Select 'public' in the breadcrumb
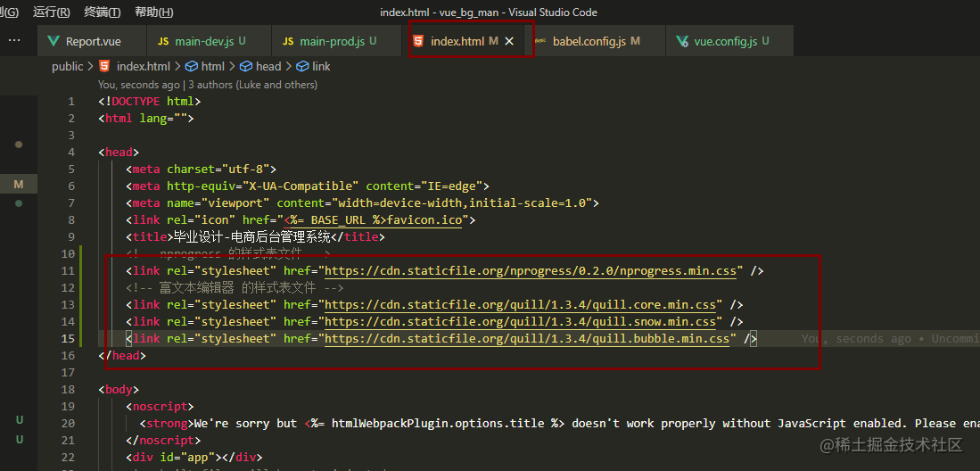980x471 pixels. pos(68,66)
